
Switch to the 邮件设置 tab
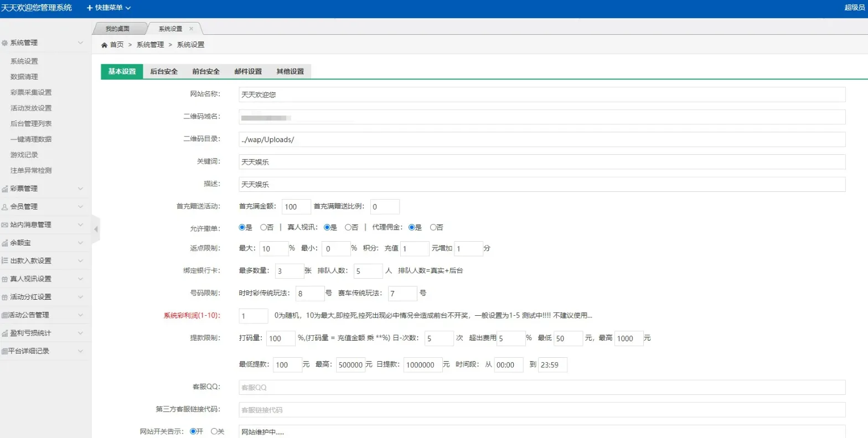coord(248,71)
